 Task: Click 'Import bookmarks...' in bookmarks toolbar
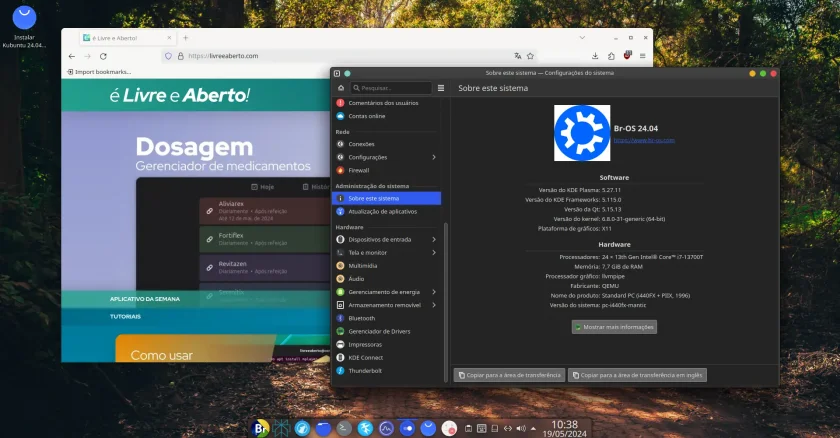click(99, 72)
